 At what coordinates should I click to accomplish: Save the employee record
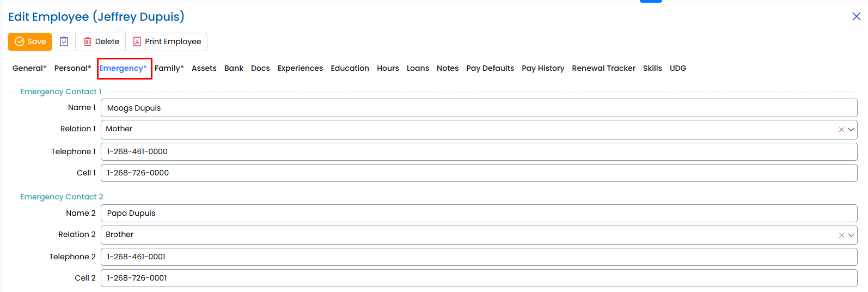pos(30,41)
